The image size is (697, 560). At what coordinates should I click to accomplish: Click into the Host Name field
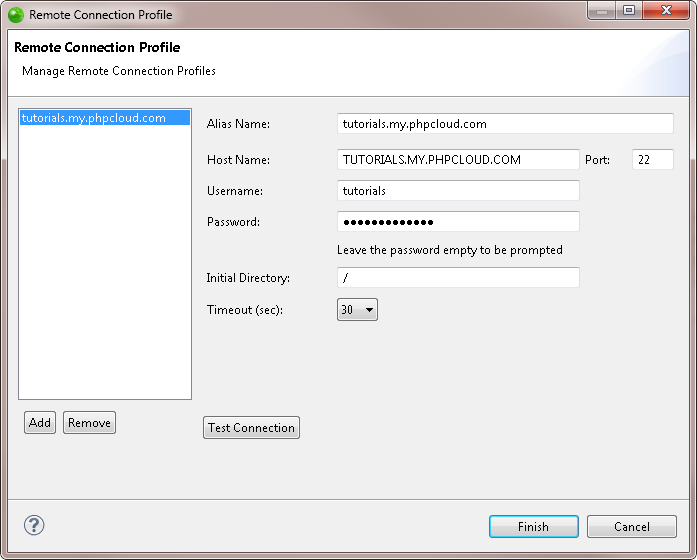click(x=458, y=160)
